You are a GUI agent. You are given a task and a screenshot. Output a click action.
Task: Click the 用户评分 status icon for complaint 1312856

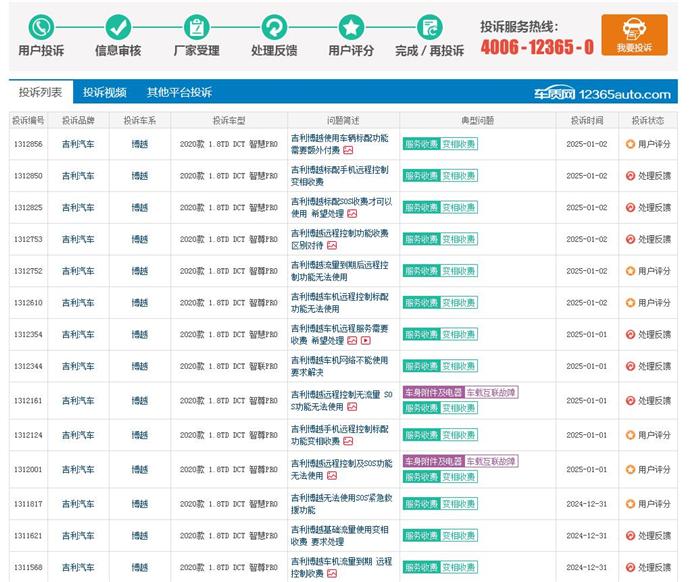(x=630, y=144)
